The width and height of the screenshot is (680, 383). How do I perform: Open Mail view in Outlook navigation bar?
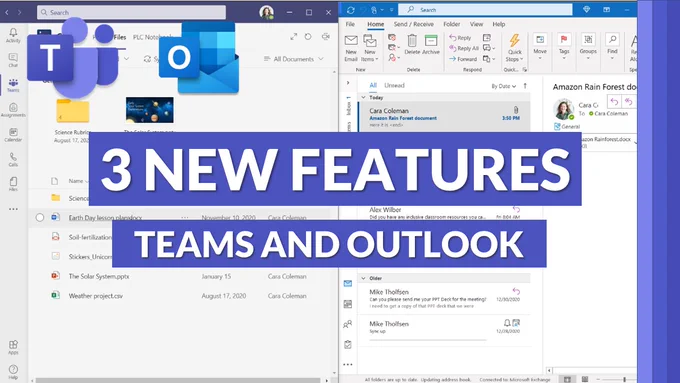(x=348, y=283)
